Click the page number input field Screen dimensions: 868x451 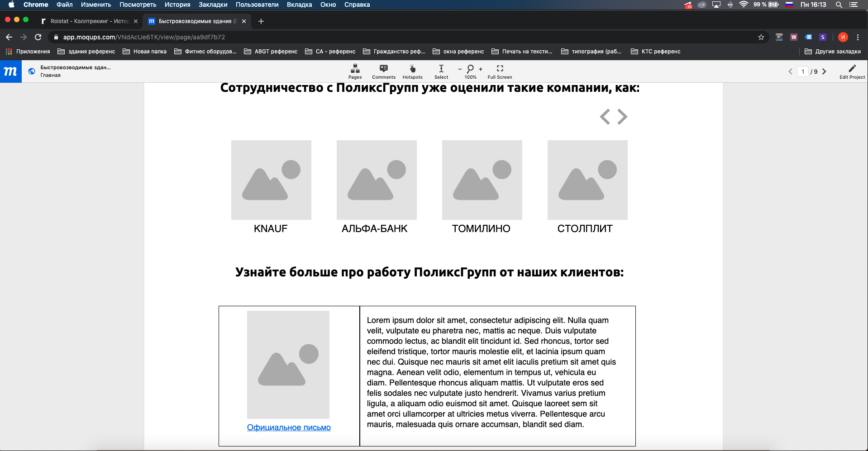coord(803,71)
